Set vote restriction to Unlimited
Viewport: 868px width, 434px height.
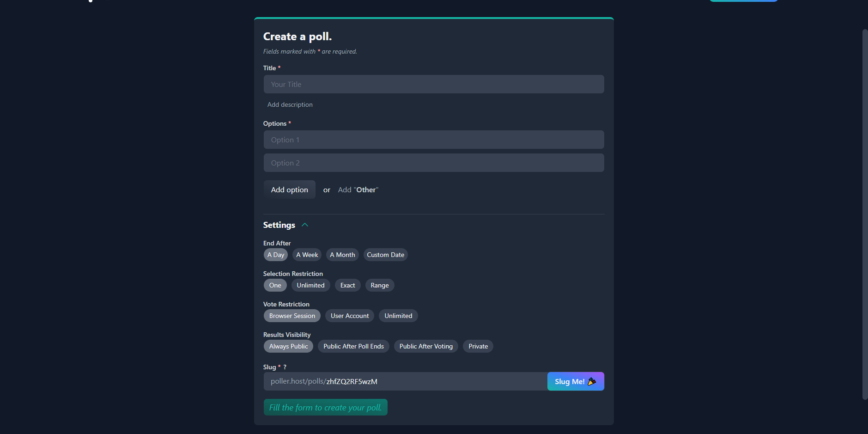point(398,316)
